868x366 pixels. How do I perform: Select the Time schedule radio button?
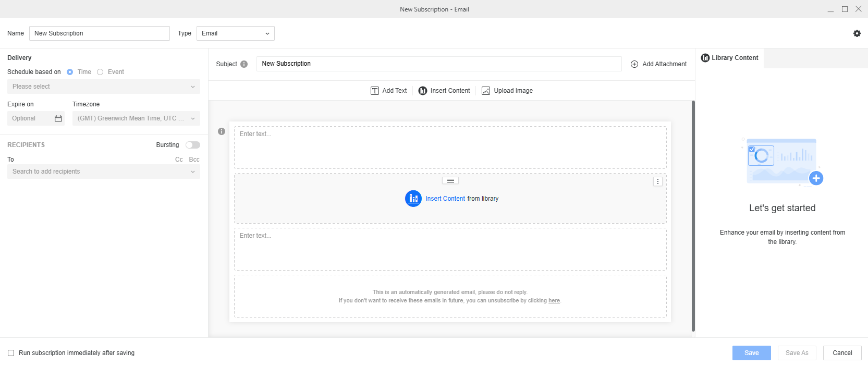click(x=70, y=72)
